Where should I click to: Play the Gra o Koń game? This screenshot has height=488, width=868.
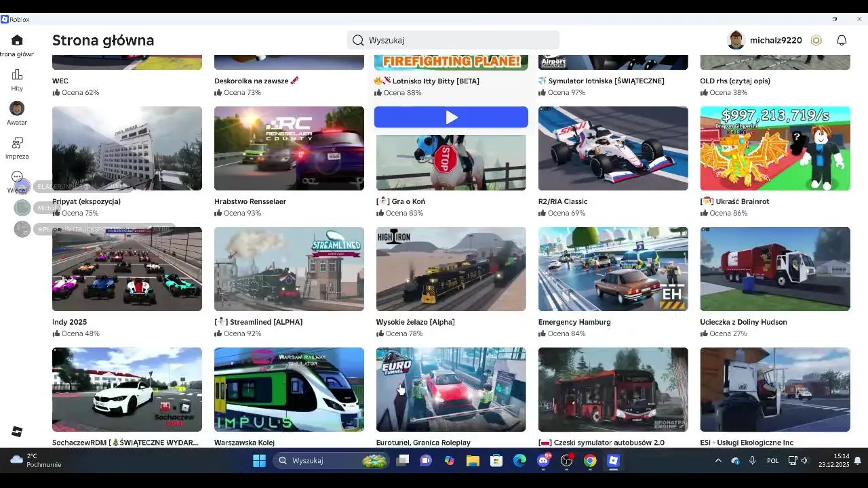click(451, 117)
